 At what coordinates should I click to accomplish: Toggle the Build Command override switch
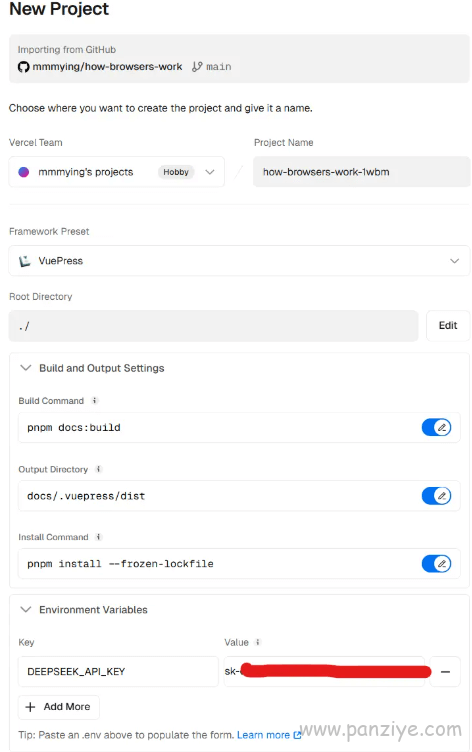(436, 427)
